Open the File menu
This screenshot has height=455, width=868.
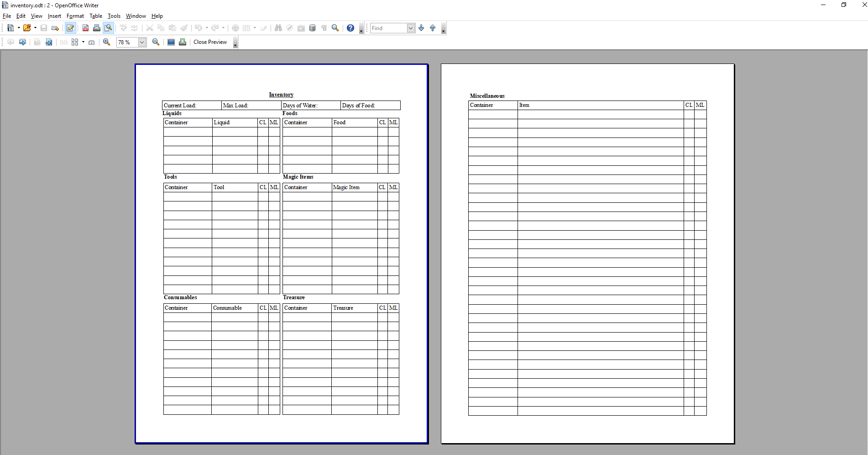click(x=7, y=16)
